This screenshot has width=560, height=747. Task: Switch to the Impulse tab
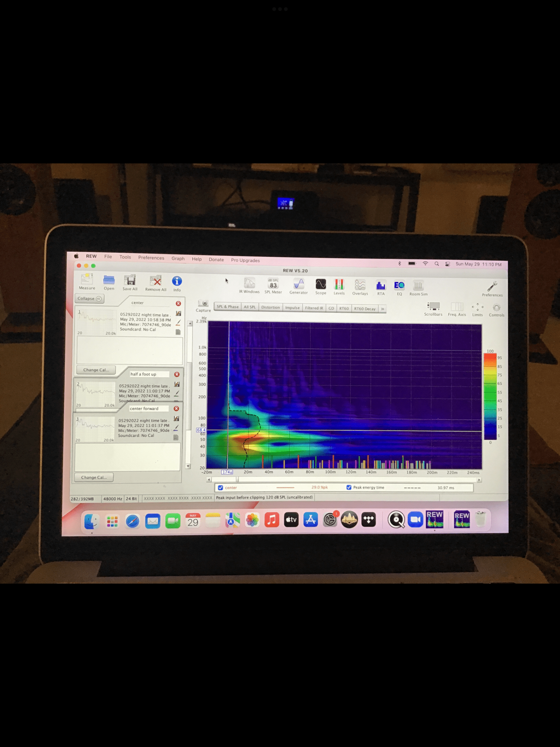292,307
